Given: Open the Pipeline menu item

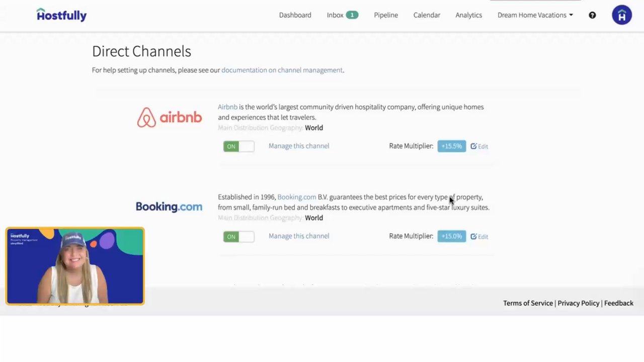Looking at the screenshot, I should [x=386, y=15].
